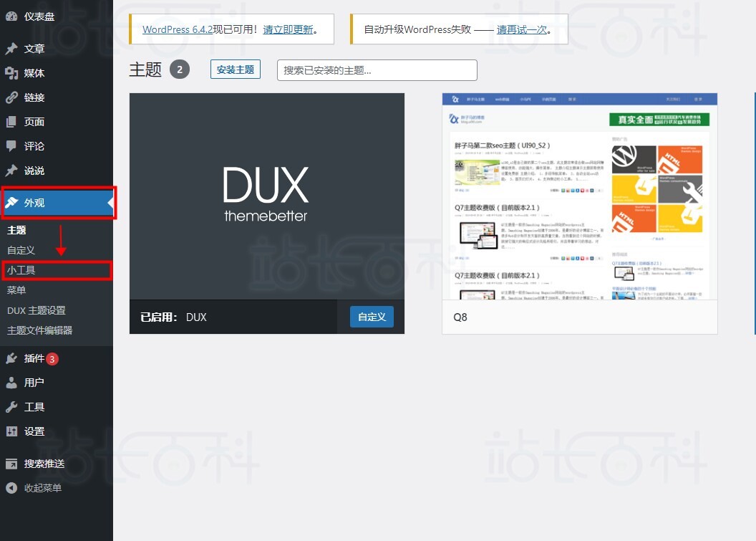
Task: Click the theme count badge 2
Action: [180, 70]
